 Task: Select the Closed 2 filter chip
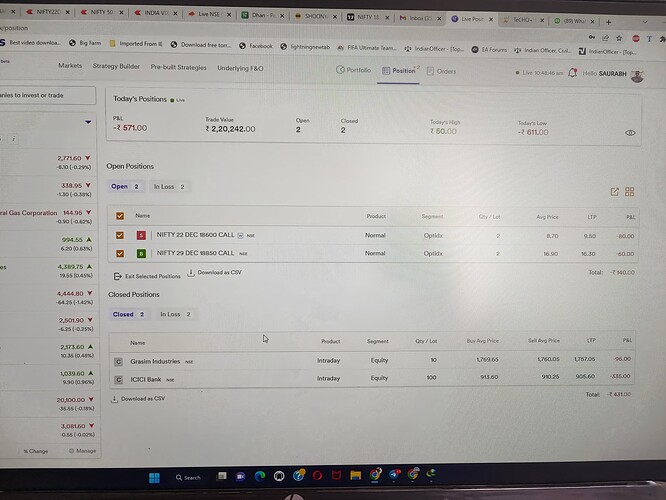coord(128,314)
